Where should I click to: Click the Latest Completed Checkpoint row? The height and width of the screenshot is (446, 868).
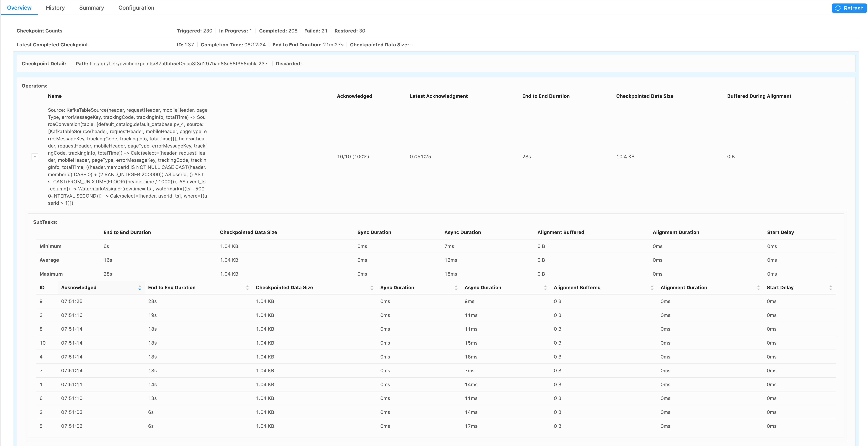[x=52, y=45]
